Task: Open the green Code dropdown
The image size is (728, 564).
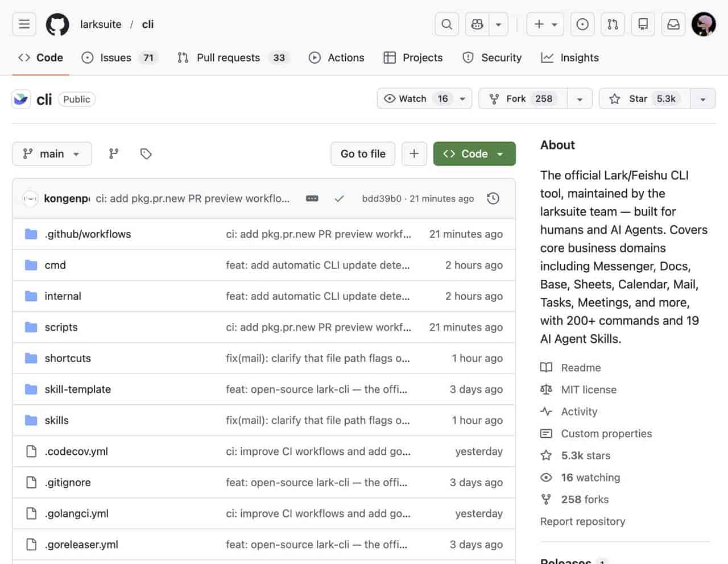Action: 474,154
